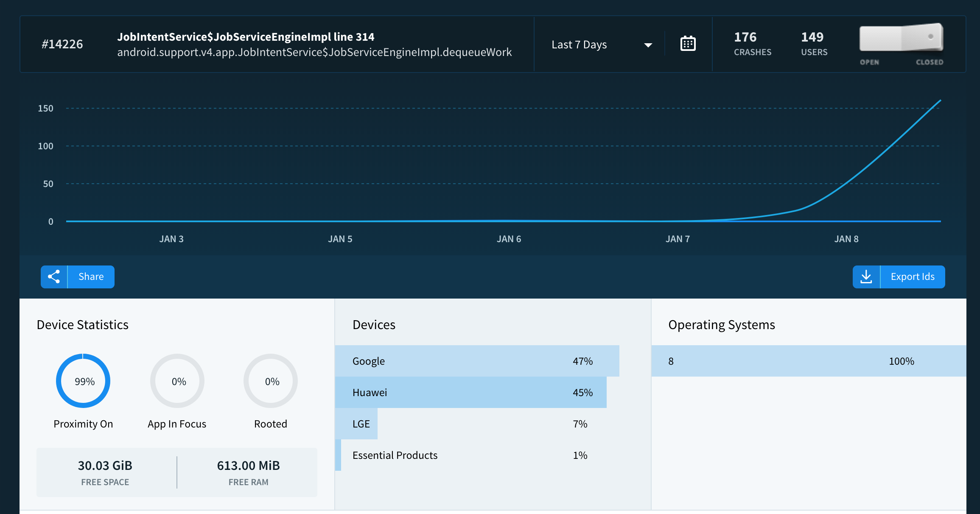980x514 pixels.
Task: Select operating system 8 row
Action: (808, 361)
